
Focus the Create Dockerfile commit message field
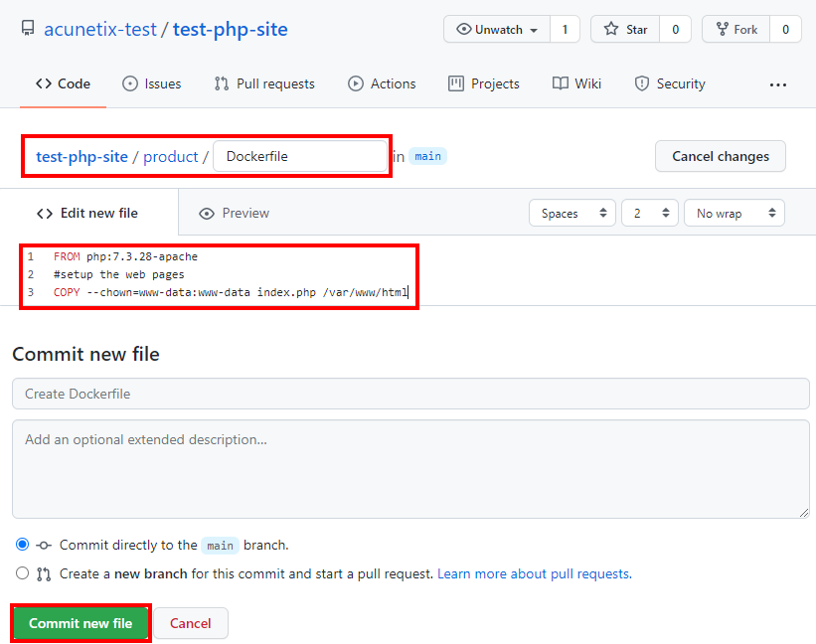point(410,394)
